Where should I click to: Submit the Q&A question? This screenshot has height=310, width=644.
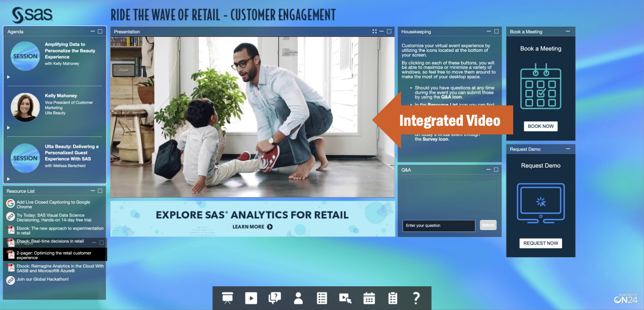pos(488,225)
